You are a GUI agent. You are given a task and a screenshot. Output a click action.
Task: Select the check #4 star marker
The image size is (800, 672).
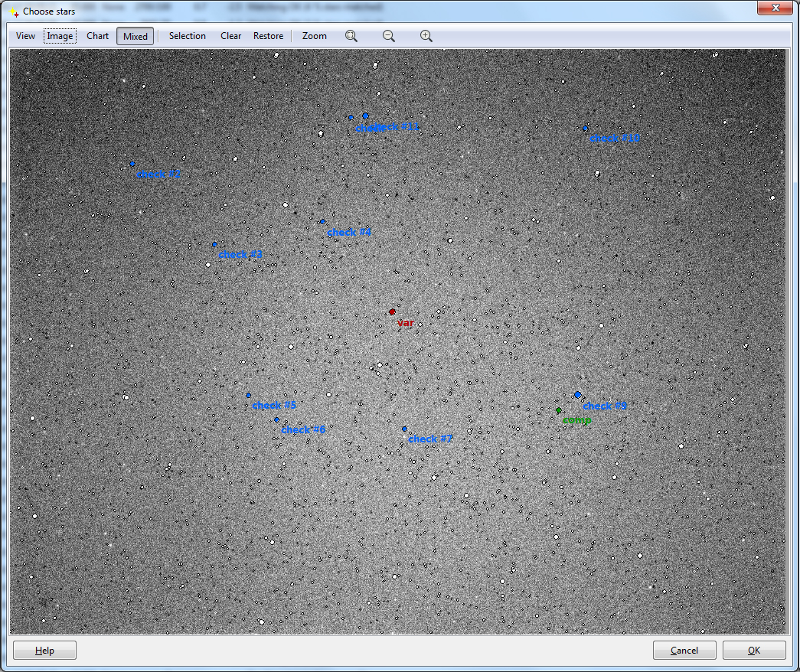(322, 222)
